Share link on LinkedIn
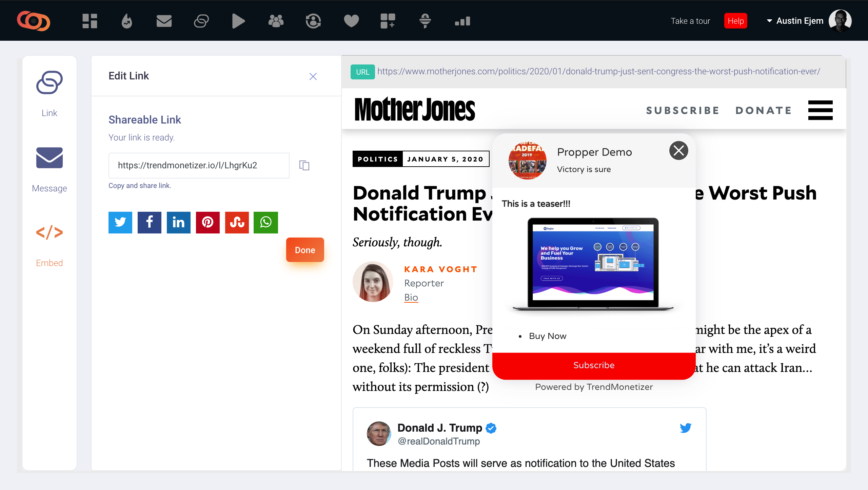Viewport: 868px width, 490px height. (x=179, y=222)
